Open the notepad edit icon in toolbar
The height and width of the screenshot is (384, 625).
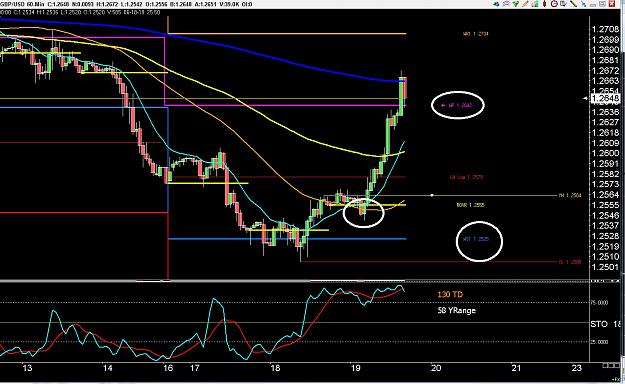click(x=564, y=4)
